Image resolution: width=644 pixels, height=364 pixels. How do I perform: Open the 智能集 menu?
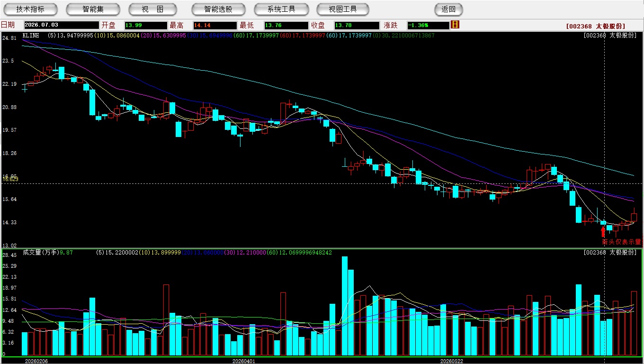[x=93, y=9]
